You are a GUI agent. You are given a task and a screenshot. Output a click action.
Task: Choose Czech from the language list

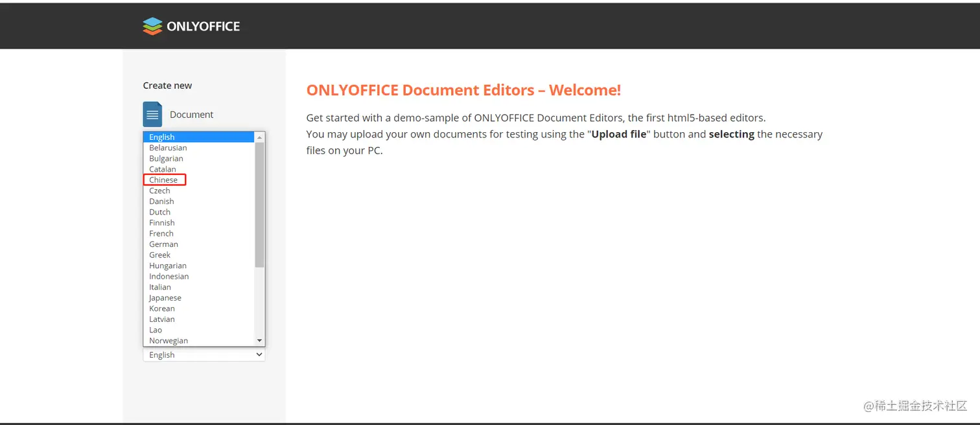click(x=199, y=190)
